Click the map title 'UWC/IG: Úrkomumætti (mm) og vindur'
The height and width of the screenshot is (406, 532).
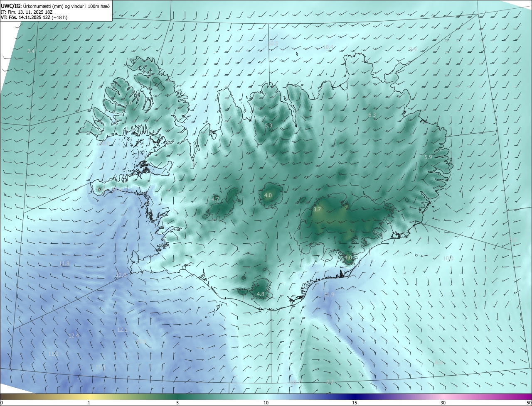(x=55, y=6)
